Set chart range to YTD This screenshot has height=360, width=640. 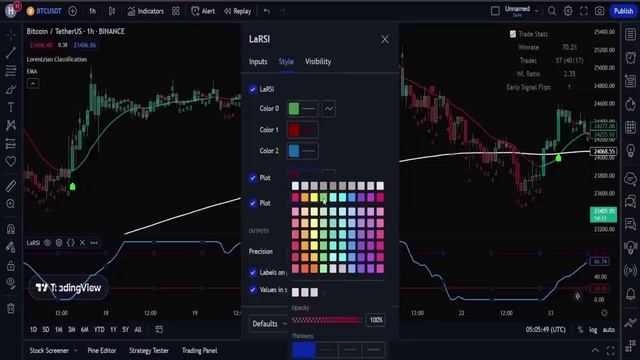tap(99, 329)
